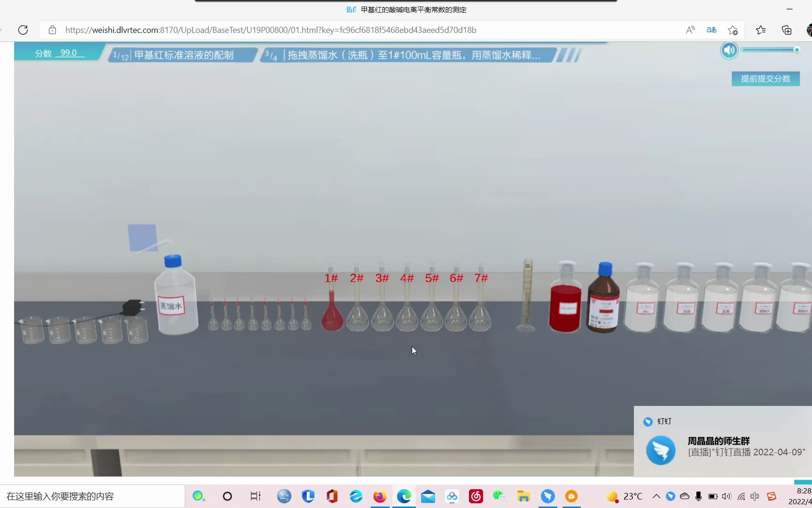Click the battery tray icon

tap(713, 496)
